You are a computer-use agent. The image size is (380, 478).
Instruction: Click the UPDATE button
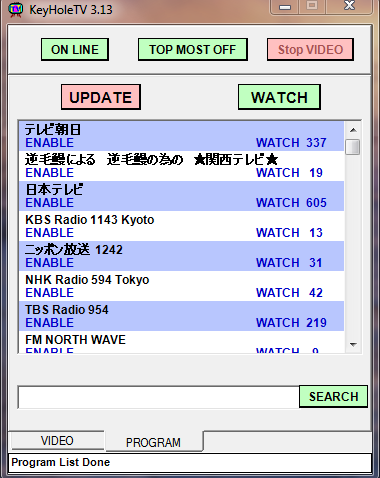(101, 97)
